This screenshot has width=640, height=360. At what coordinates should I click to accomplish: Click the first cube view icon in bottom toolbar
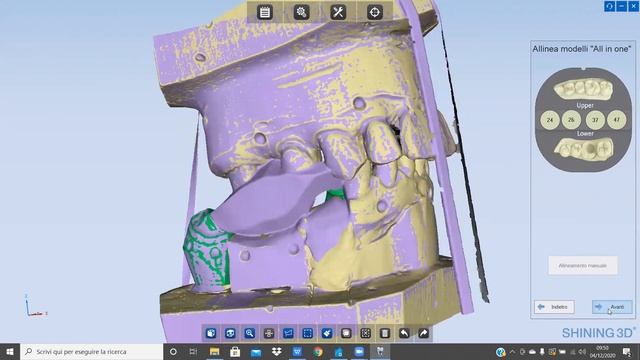211,333
